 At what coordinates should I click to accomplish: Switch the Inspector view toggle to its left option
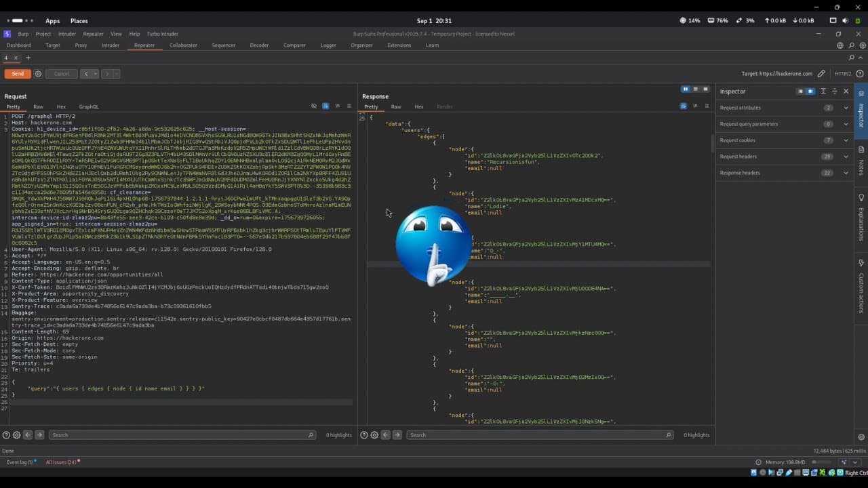(x=801, y=91)
